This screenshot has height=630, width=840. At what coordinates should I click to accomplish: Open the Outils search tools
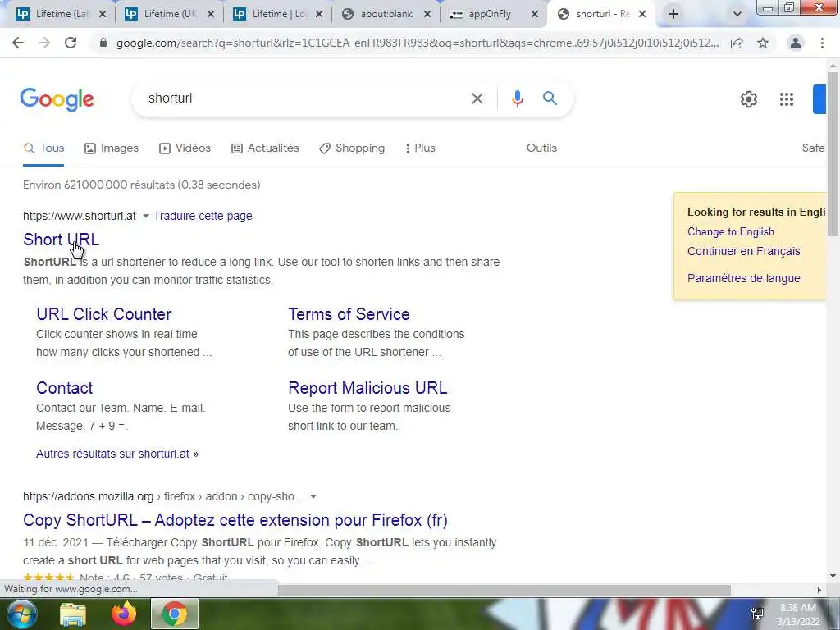(541, 148)
